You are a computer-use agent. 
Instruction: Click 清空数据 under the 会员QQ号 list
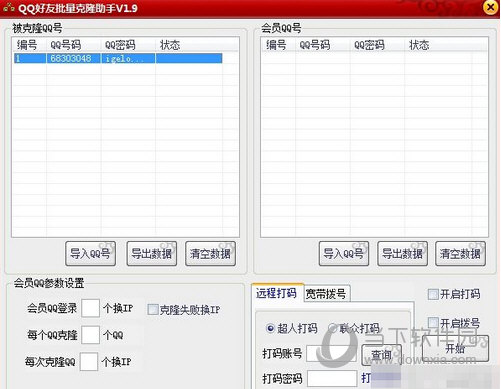tap(460, 254)
